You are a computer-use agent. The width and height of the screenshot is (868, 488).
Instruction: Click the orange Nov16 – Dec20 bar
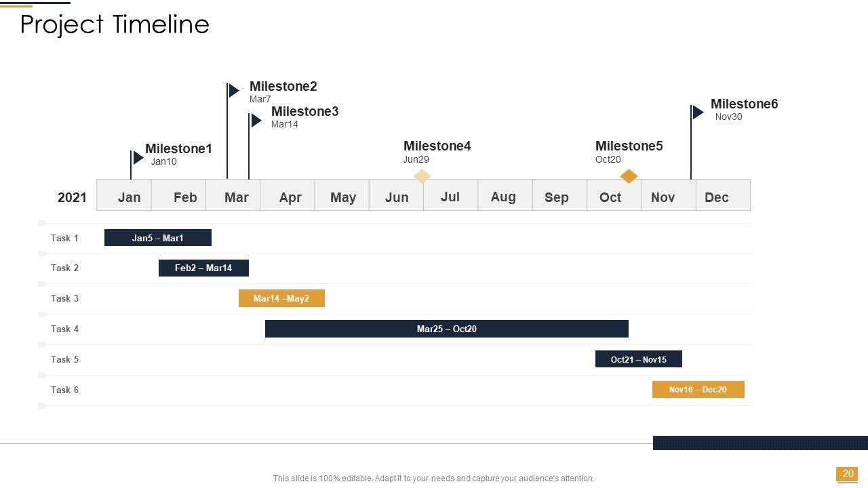click(x=698, y=390)
